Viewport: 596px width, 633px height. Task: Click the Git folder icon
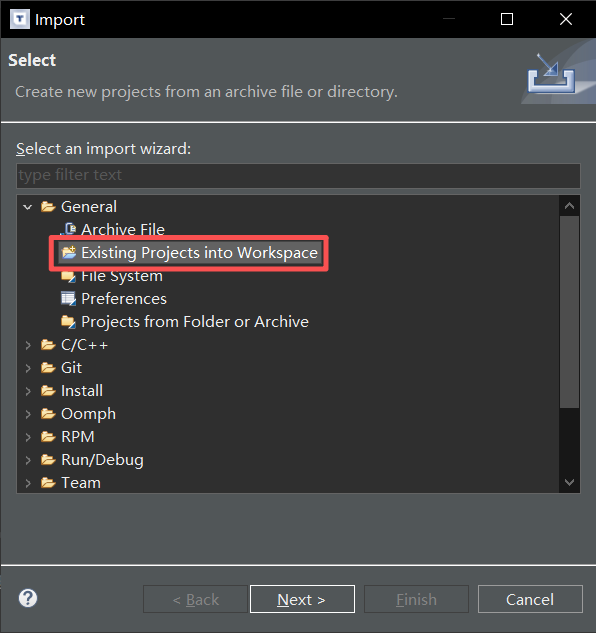[48, 368]
